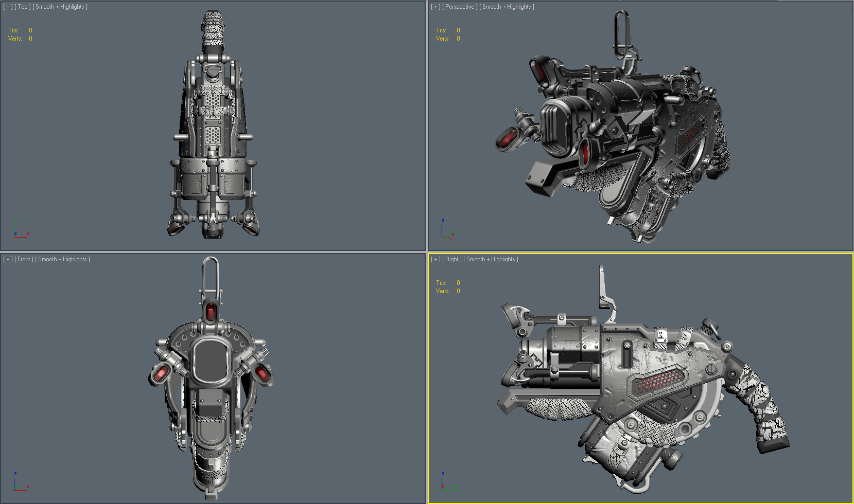
Task: Open Smooth + Highlights menu in Perspective viewport
Action: point(507,7)
